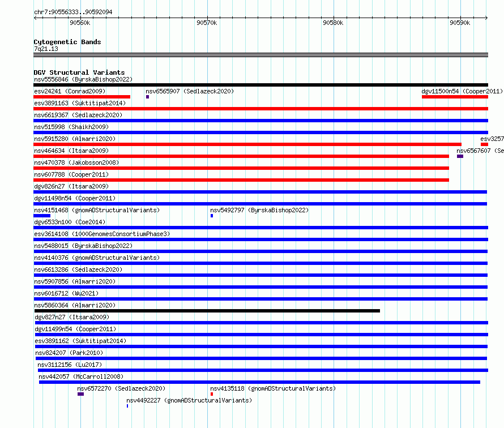This screenshot has height=428, width=504.
Task: Click the red nsv607788 variant bar
Action: pyautogui.click(x=241, y=180)
